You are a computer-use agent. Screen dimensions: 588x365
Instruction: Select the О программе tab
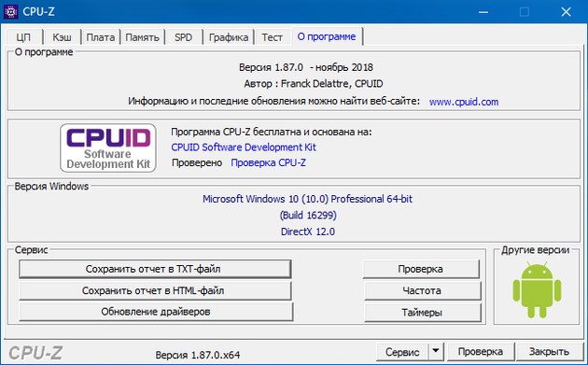click(x=327, y=36)
